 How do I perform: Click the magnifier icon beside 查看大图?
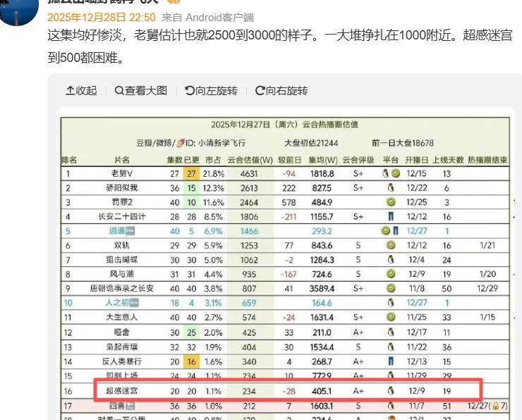119,91
